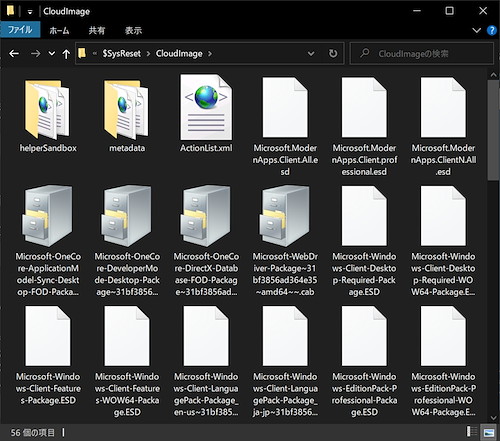Image resolution: width=500 pixels, height=441 pixels.
Task: Select LanguagePack-Package en-us file icon
Action: coord(206,336)
